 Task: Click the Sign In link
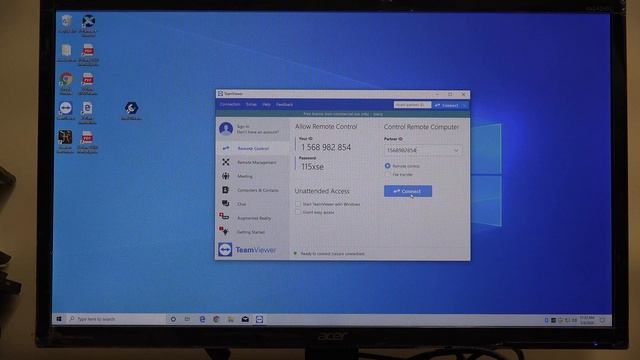click(x=243, y=127)
